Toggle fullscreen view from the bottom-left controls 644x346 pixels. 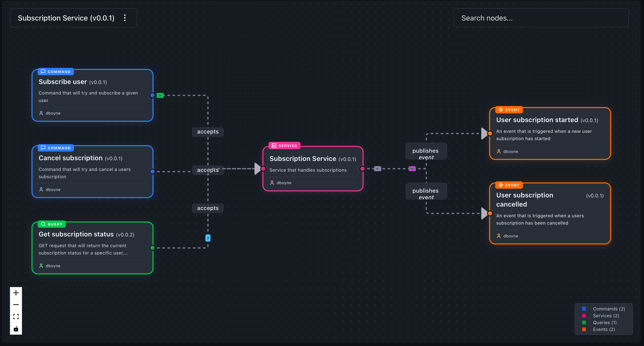pyautogui.click(x=16, y=317)
